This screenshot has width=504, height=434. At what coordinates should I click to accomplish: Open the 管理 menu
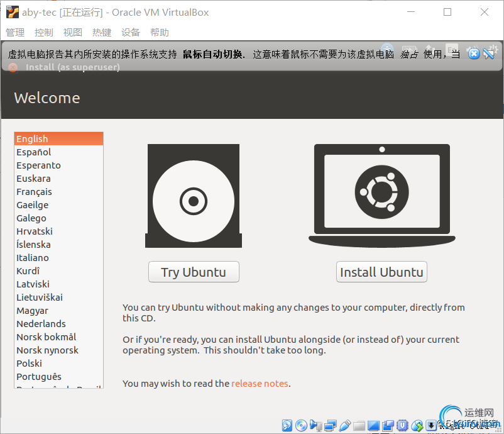(x=15, y=32)
